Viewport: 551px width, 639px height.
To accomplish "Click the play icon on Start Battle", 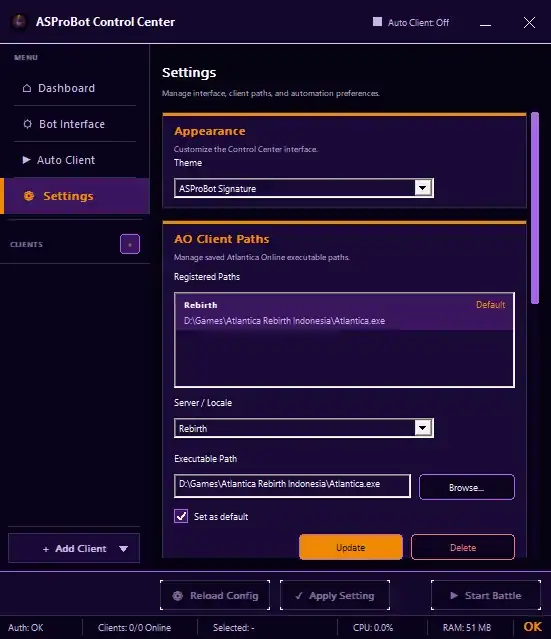I will pyautogui.click(x=454, y=595).
